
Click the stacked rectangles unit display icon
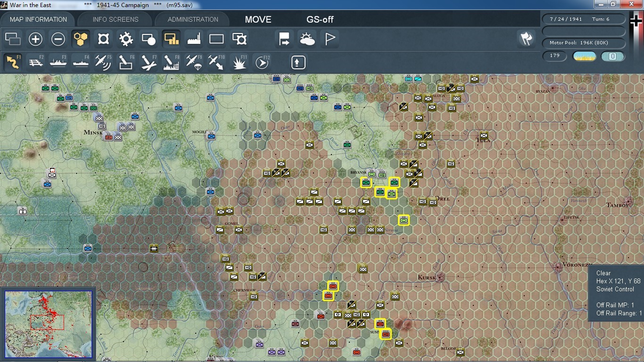[x=13, y=39]
